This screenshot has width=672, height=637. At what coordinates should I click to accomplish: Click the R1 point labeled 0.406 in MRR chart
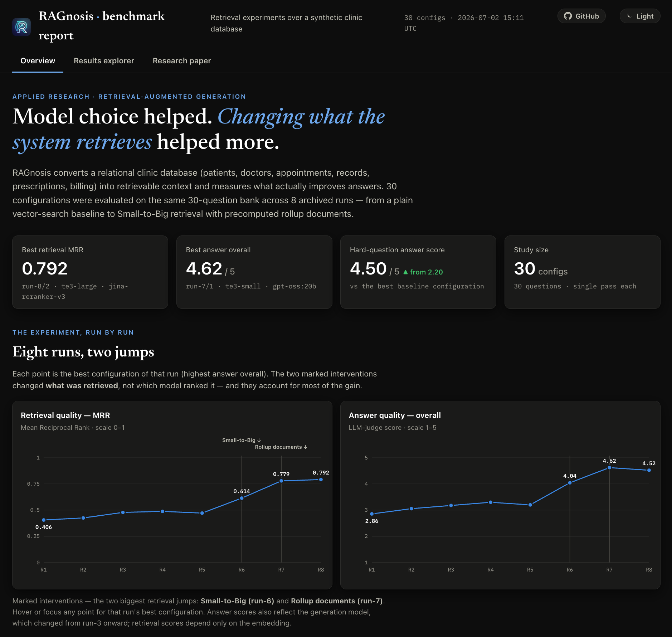[44, 520]
